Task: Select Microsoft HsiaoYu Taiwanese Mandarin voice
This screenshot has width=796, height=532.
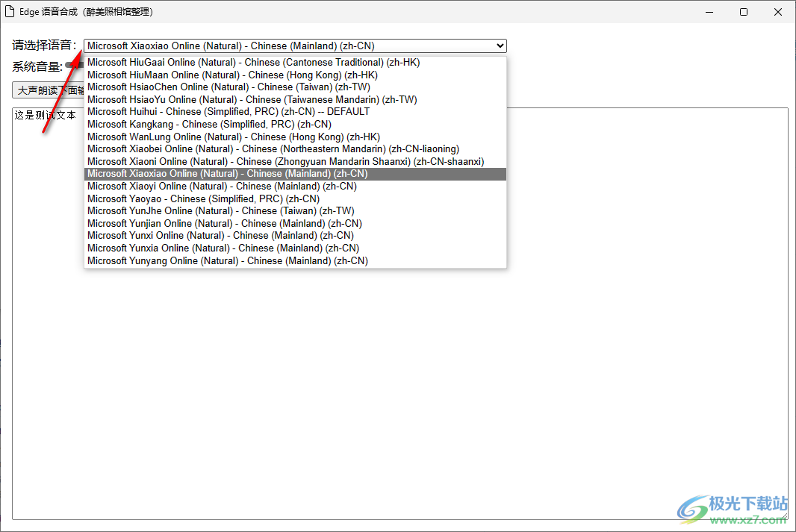Action: pos(295,99)
